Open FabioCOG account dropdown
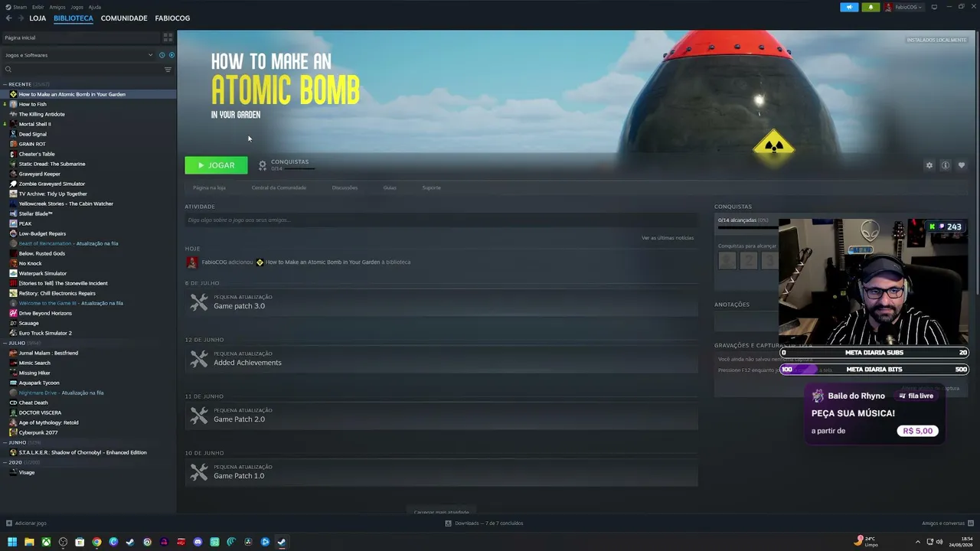This screenshot has height=551, width=980. click(x=904, y=7)
